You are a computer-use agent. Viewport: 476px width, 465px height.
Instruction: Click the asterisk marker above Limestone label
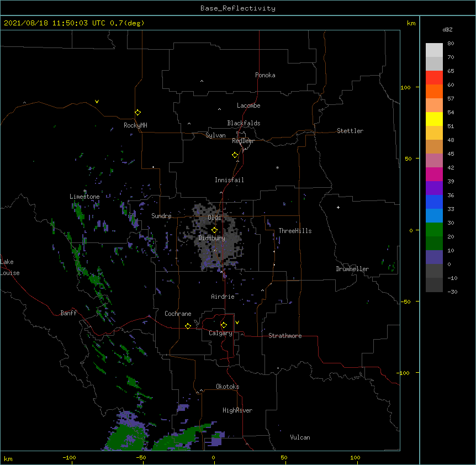[85, 191]
